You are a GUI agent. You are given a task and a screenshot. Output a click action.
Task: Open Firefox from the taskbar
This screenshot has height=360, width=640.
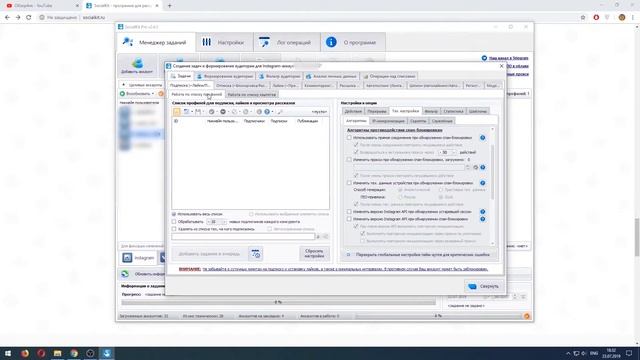(24, 353)
